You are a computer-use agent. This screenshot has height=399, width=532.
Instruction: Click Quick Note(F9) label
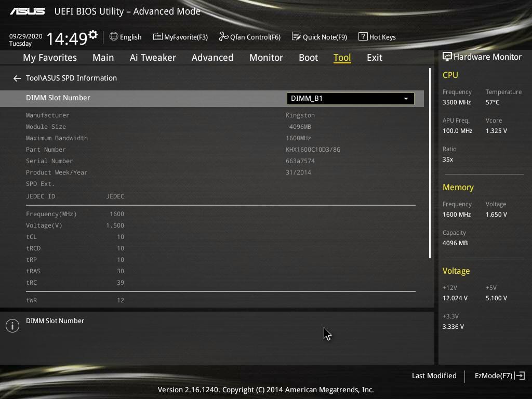[325, 37]
